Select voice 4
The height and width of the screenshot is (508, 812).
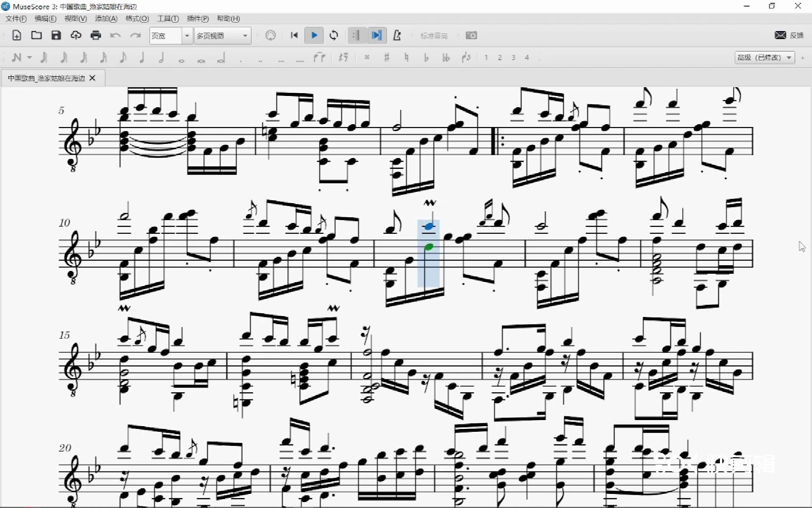tap(527, 57)
